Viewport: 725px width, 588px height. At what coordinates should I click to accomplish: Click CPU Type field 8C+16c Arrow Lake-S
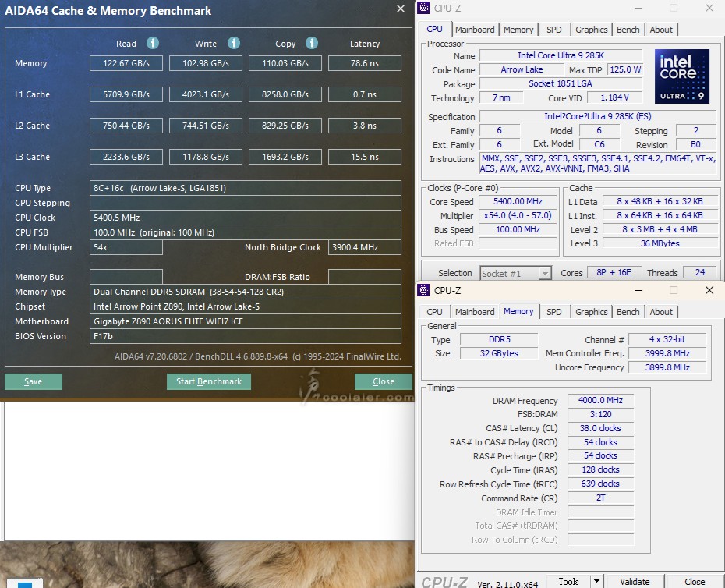tap(246, 188)
